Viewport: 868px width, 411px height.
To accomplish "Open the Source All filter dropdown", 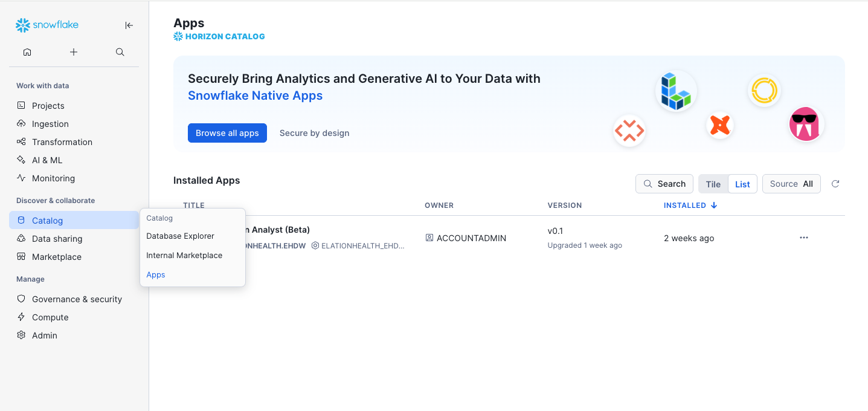I will [x=791, y=184].
